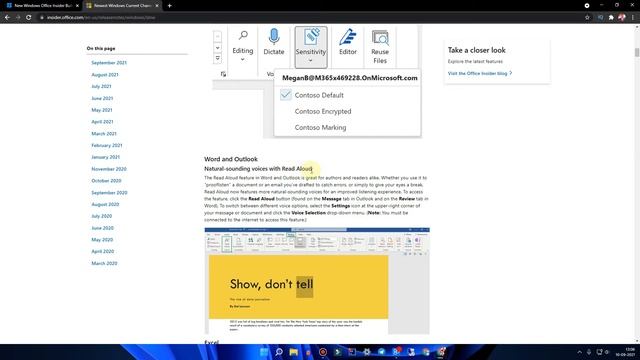This screenshot has width=640, height=360.
Task: Reload the current browser page
Action: (x=29, y=18)
